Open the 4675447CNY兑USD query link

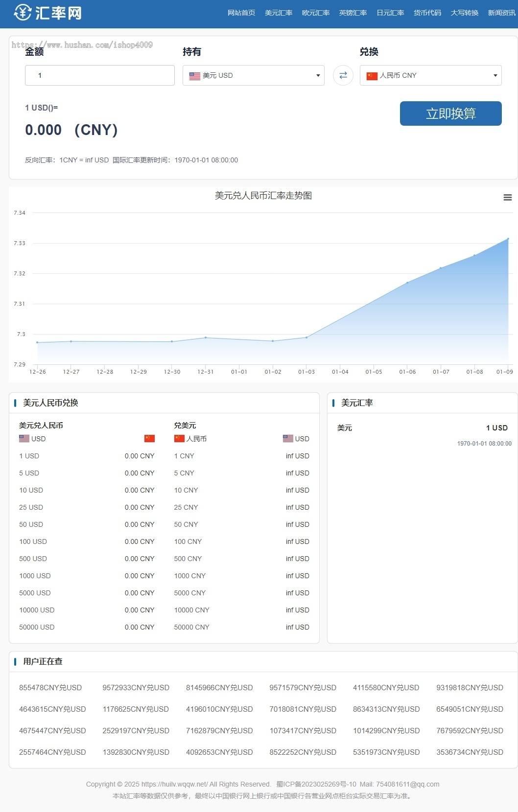[52, 731]
